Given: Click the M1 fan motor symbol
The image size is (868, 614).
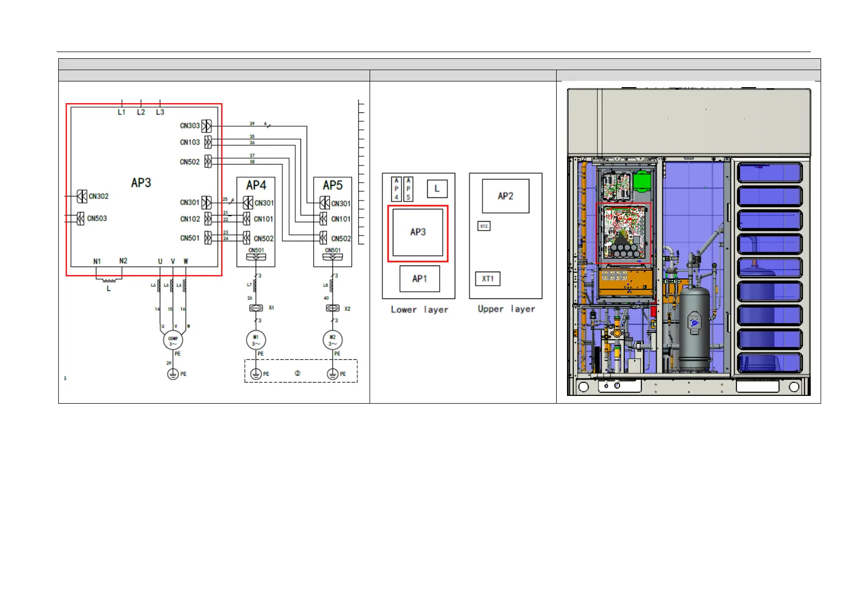Looking at the screenshot, I should coord(256,340).
